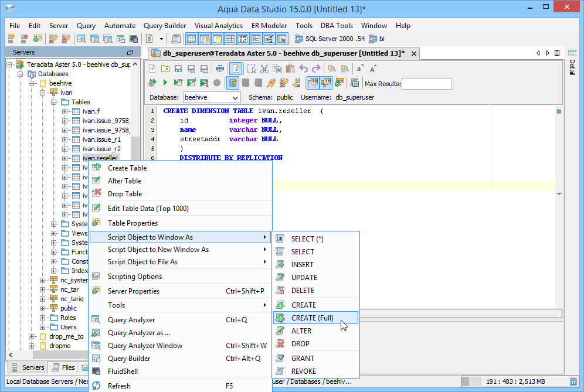Click the server tree vertical scrollbar up arrow
This screenshot has height=392, width=584.
tap(135, 64)
